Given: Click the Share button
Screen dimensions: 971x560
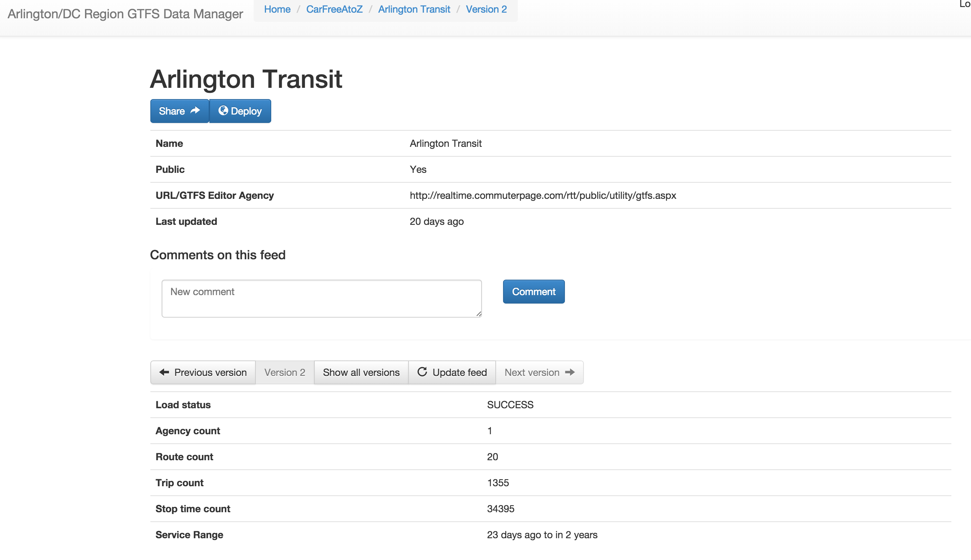Looking at the screenshot, I should click(x=180, y=111).
